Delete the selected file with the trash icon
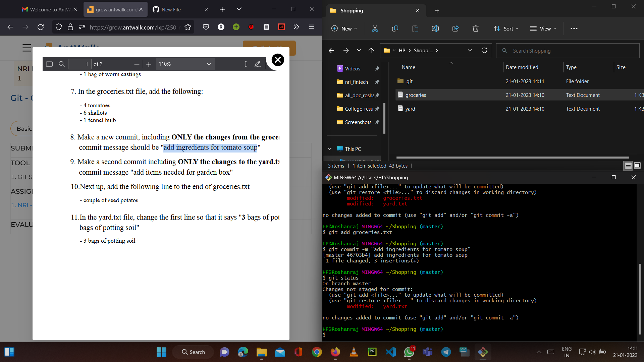This screenshot has width=644, height=362. [475, 28]
